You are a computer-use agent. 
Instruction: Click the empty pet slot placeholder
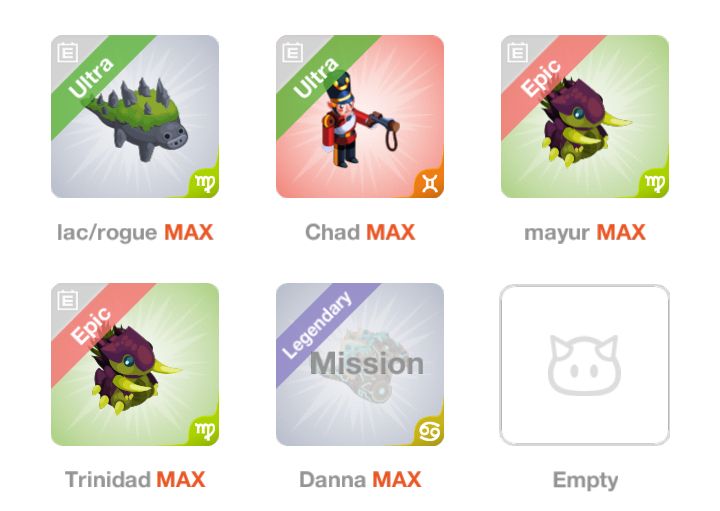(x=585, y=365)
